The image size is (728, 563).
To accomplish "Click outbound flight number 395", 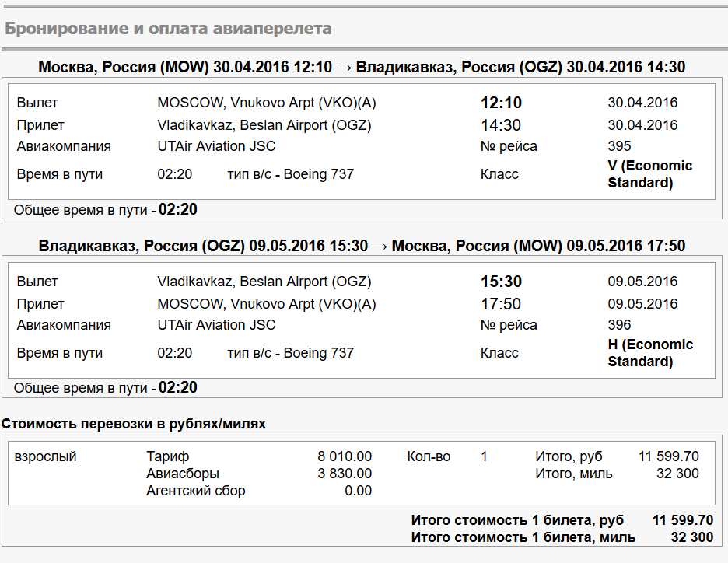I will pos(619,146).
